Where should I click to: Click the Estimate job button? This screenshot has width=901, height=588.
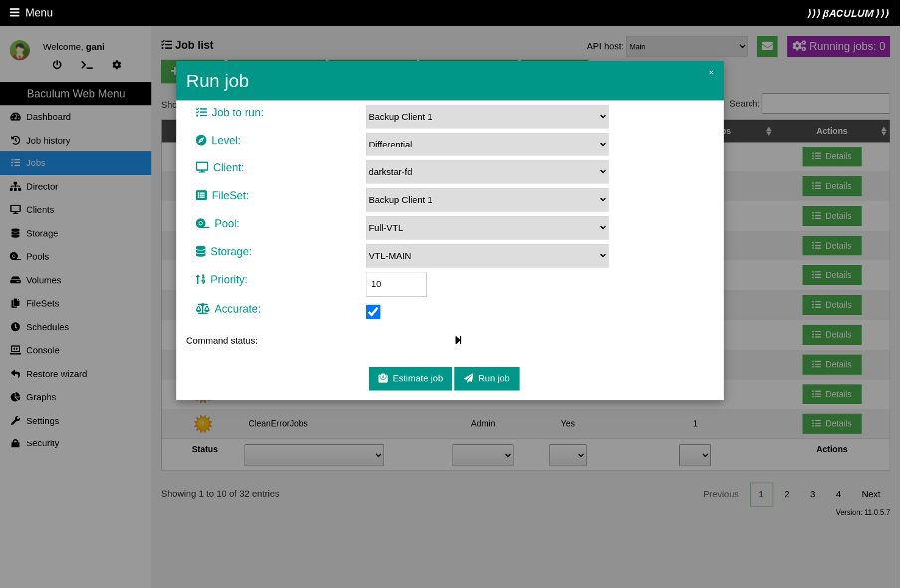coord(410,379)
